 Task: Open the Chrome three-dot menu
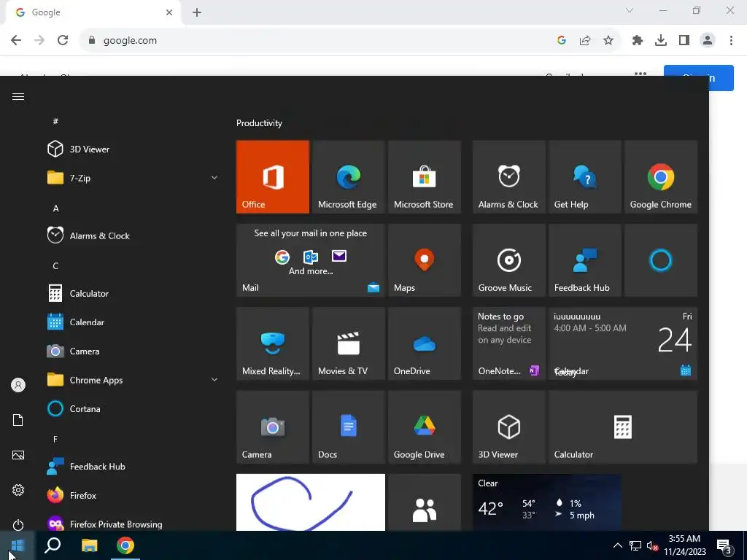coord(731,41)
